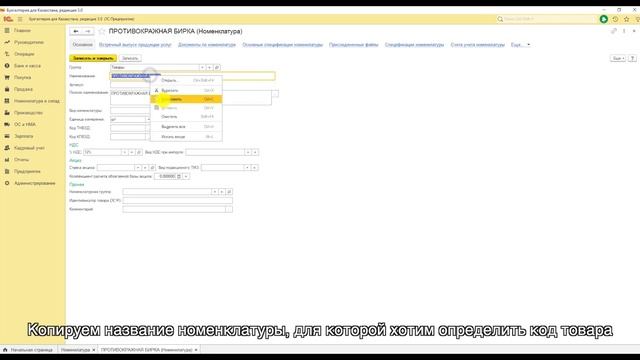
Task: Open history clock icon in top bar
Action: [x=615, y=19]
